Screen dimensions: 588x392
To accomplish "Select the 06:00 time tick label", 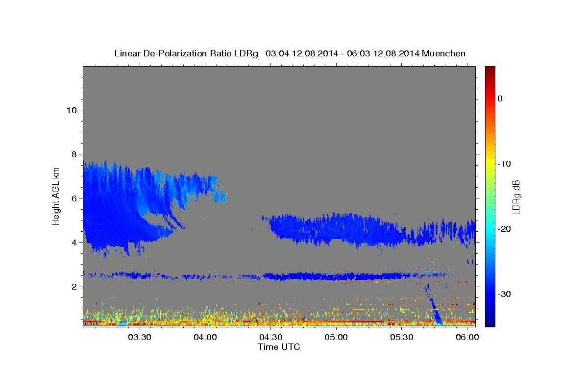I will pos(467,338).
